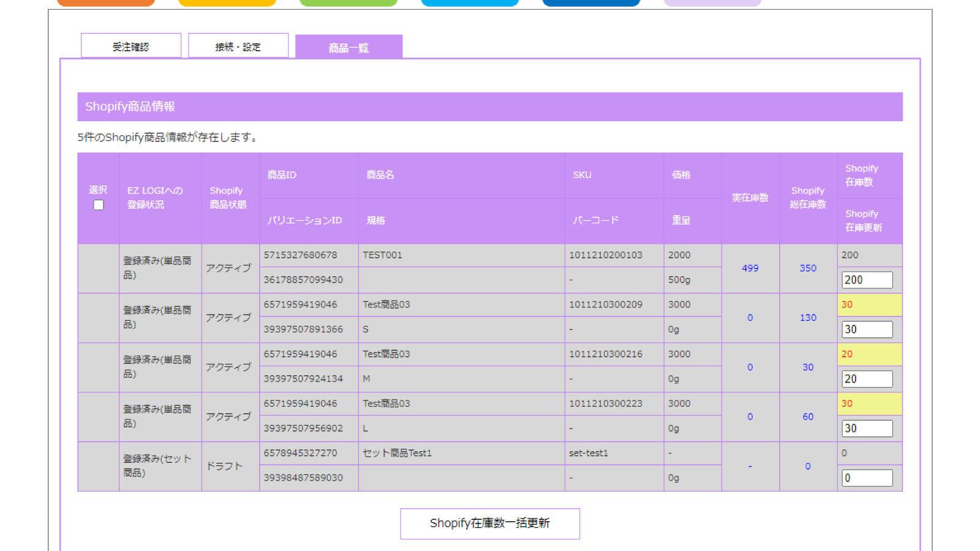
Task: Switch to the 接続・設定 tab
Action: coord(239,46)
